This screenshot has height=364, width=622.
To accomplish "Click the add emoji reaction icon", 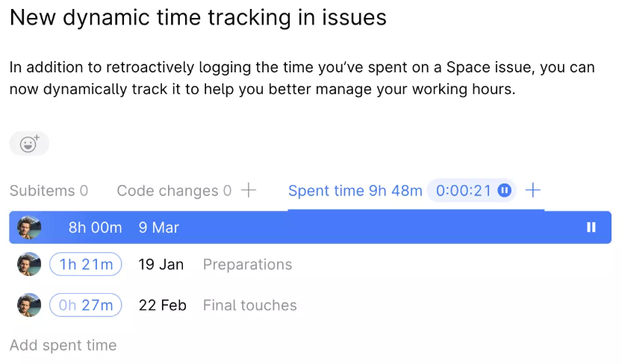I will pos(29,144).
